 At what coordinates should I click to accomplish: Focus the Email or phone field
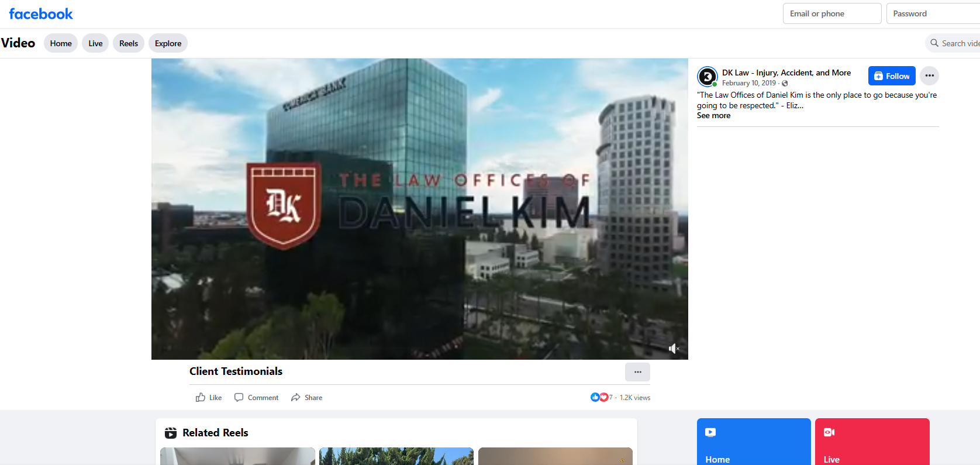click(831, 13)
